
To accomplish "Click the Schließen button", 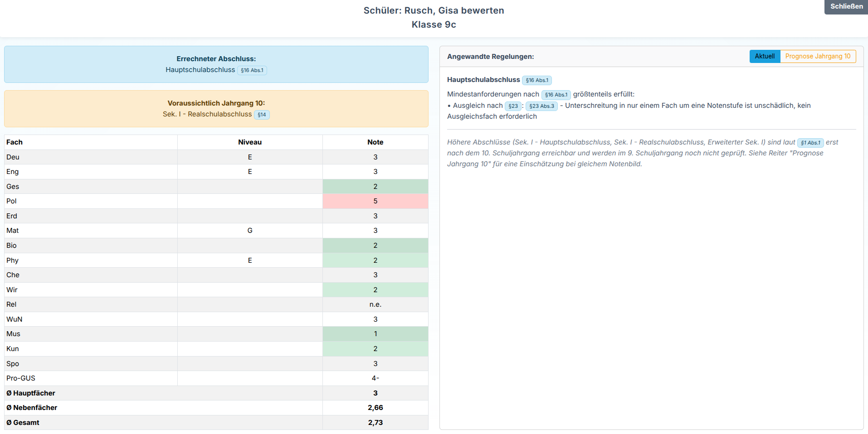I will pyautogui.click(x=846, y=7).
